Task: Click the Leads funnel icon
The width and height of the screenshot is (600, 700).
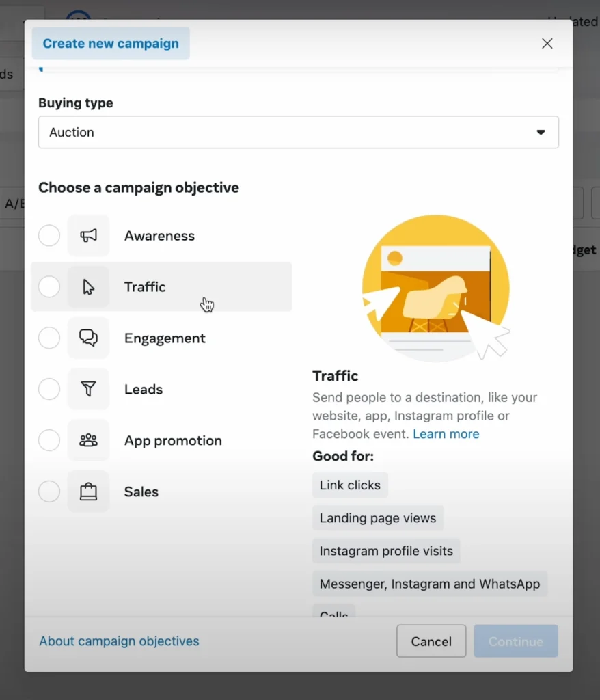Action: click(x=88, y=389)
